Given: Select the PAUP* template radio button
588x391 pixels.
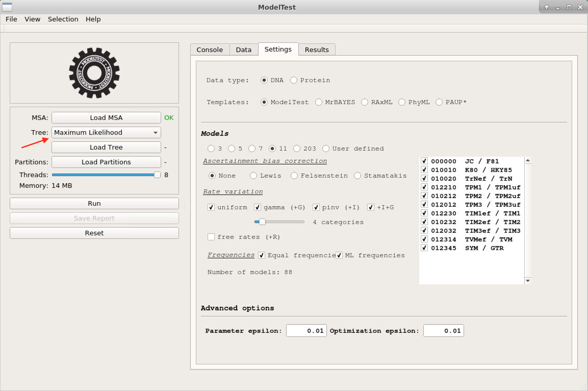Looking at the screenshot, I should (439, 102).
